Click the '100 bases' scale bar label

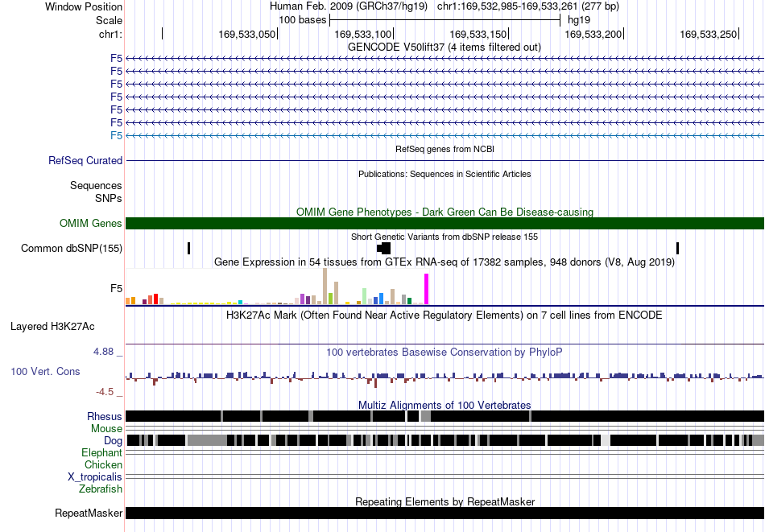[x=303, y=20]
